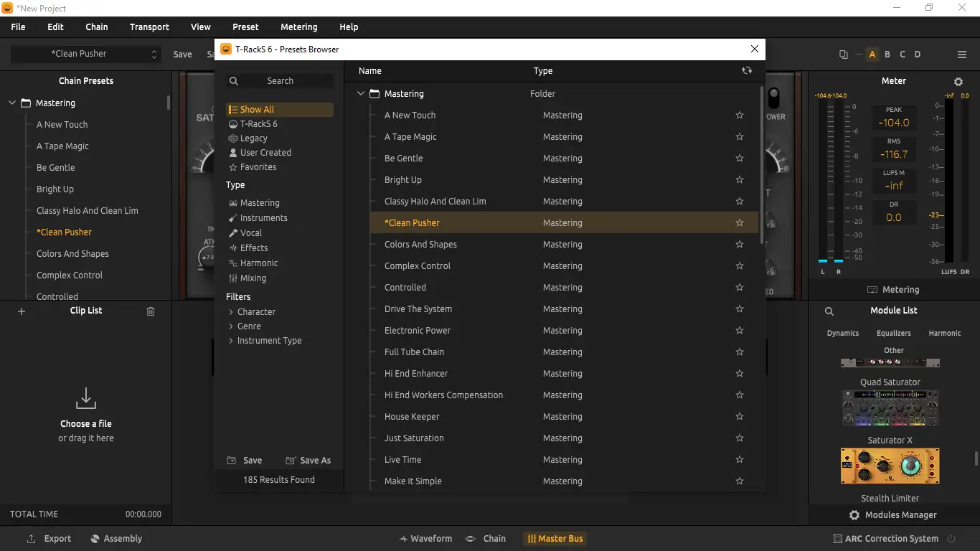Open the Metering menu

(x=298, y=27)
